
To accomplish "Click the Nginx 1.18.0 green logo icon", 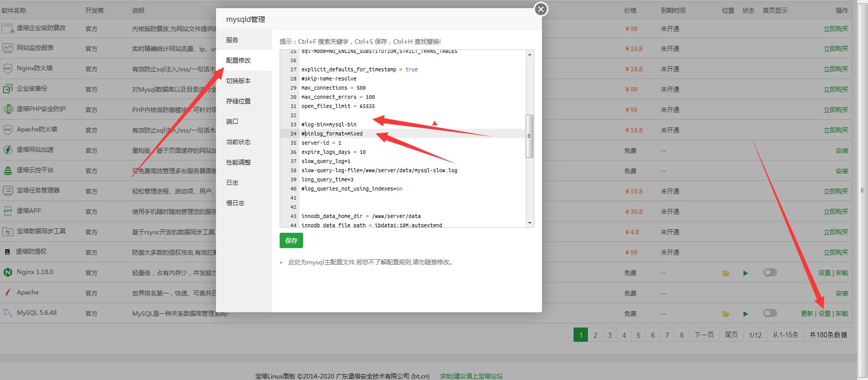I will [8, 272].
